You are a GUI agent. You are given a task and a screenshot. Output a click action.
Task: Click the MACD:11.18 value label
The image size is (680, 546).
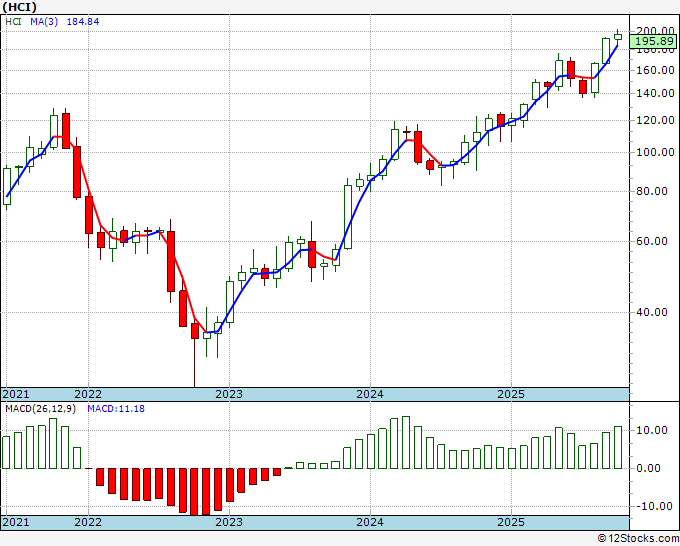click(116, 409)
